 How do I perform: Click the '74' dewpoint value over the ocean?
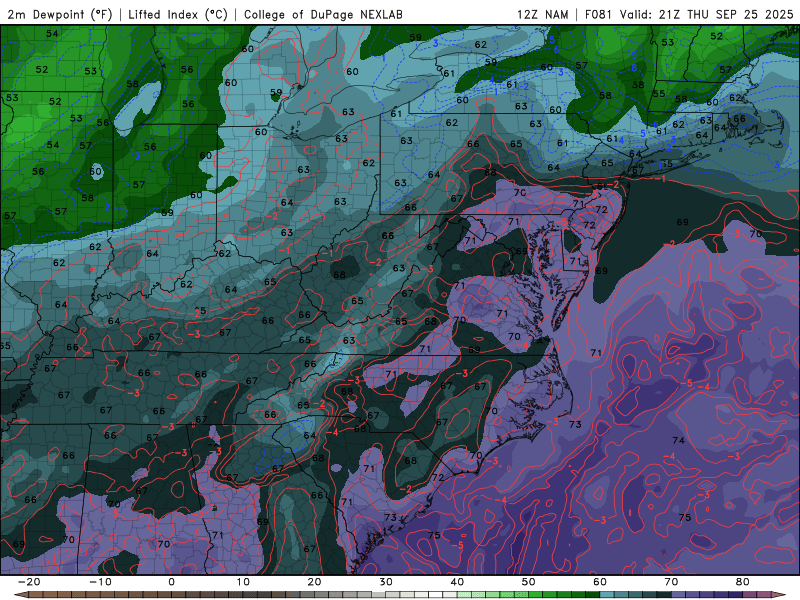click(678, 440)
